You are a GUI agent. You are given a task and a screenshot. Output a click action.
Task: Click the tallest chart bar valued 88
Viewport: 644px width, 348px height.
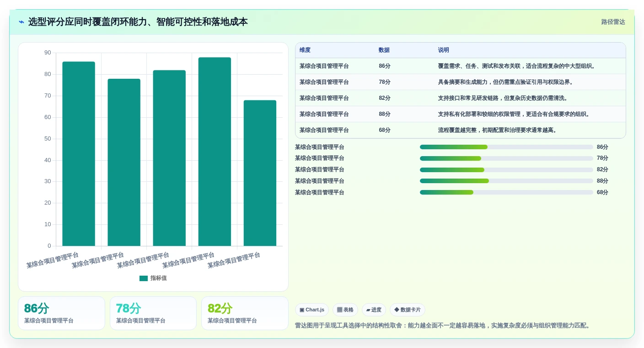click(x=215, y=152)
